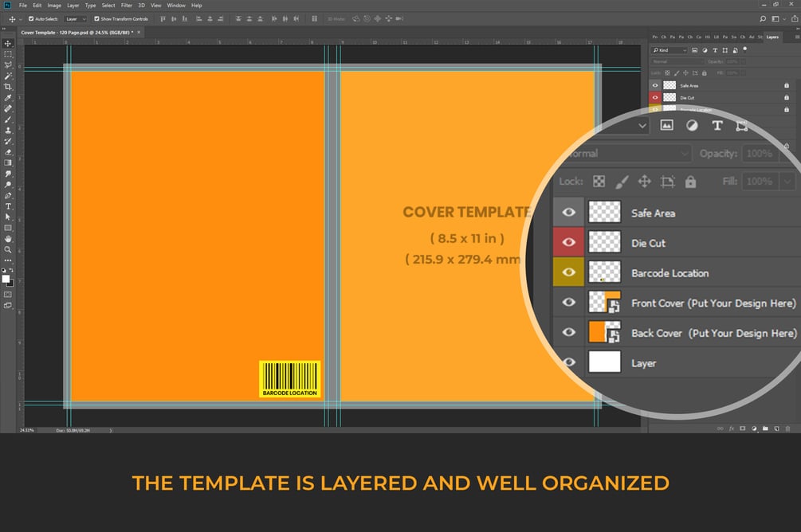Viewport: 801px width, 532px height.
Task: Toggle Barcode Location eye in magnified view
Action: point(568,272)
